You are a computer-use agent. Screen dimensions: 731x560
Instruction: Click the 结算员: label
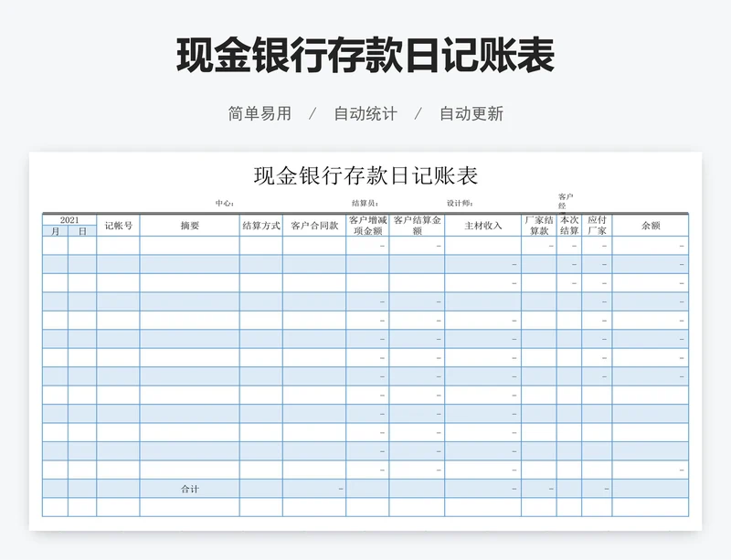(365, 204)
